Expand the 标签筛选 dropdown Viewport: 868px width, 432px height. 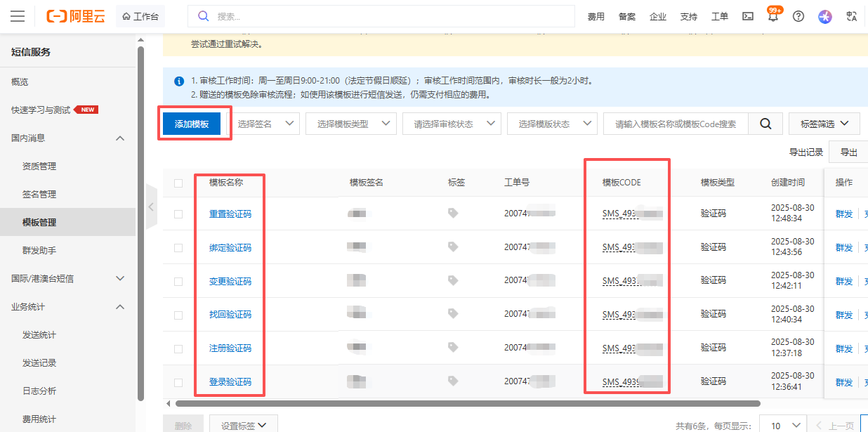click(824, 123)
